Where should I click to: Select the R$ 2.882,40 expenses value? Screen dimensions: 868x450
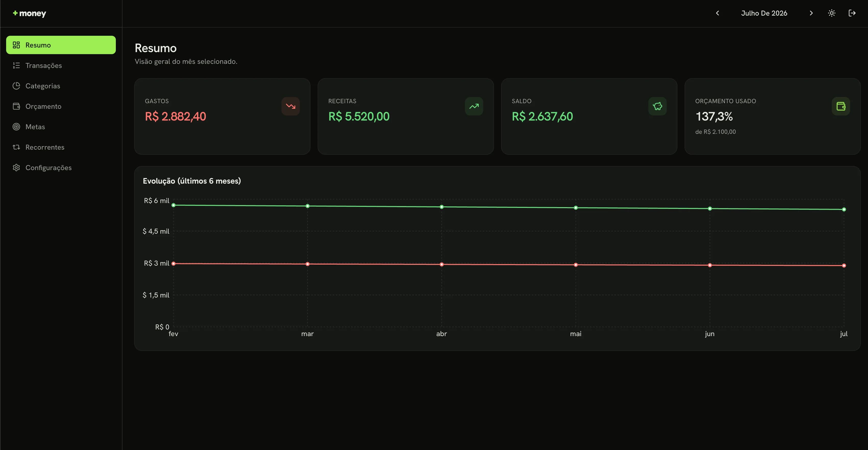176,116
